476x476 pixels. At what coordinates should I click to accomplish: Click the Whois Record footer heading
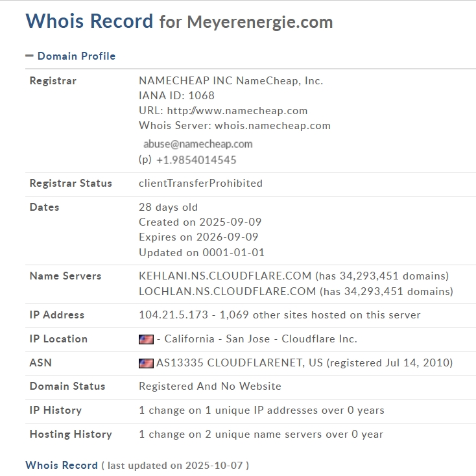[x=61, y=465]
